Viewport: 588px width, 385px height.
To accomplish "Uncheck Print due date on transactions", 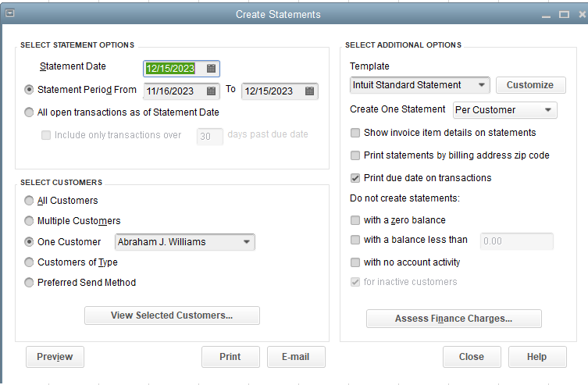I will (x=356, y=177).
